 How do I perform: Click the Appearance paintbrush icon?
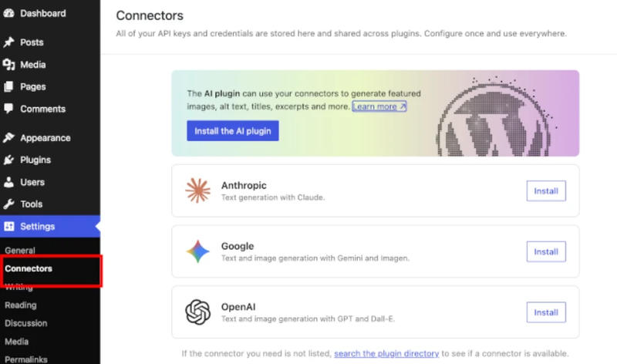pos(8,138)
